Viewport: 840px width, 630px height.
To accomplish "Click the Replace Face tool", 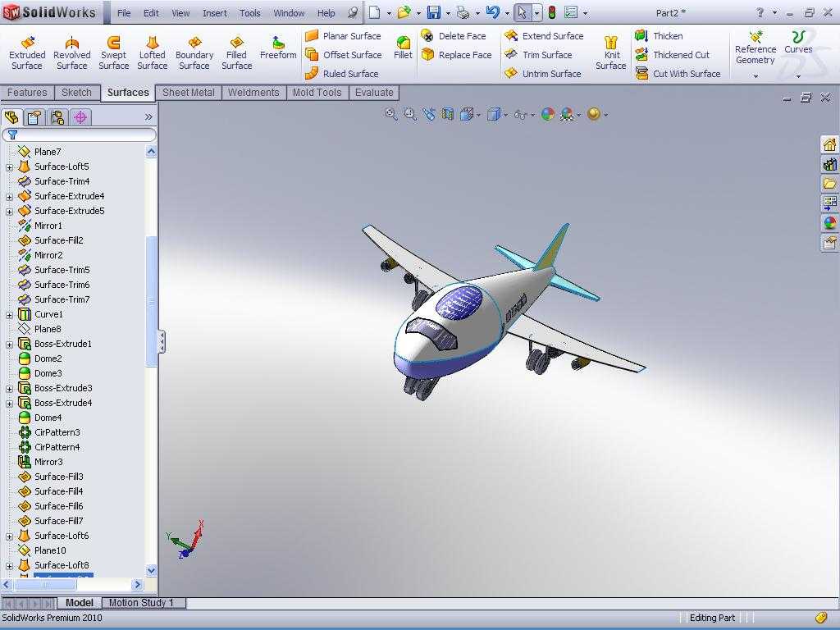I will (456, 55).
